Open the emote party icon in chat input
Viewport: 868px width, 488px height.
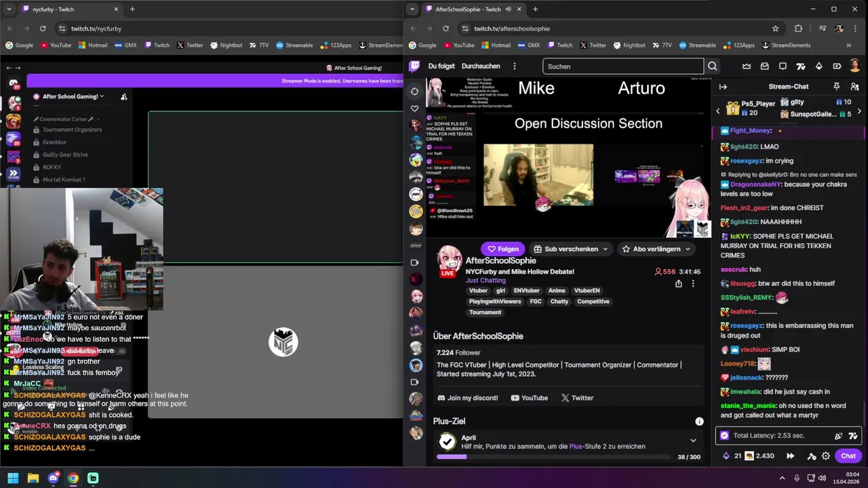pyautogui.click(x=839, y=436)
